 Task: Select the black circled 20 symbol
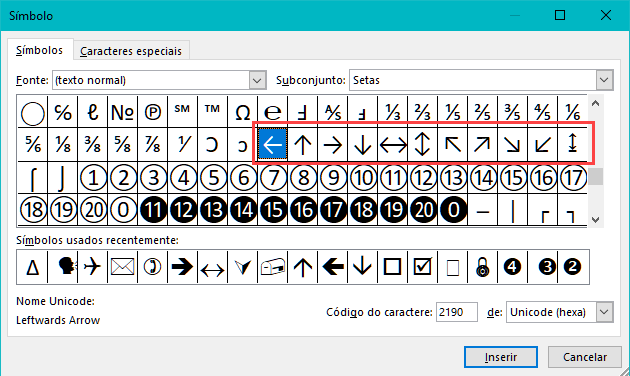[423, 210]
